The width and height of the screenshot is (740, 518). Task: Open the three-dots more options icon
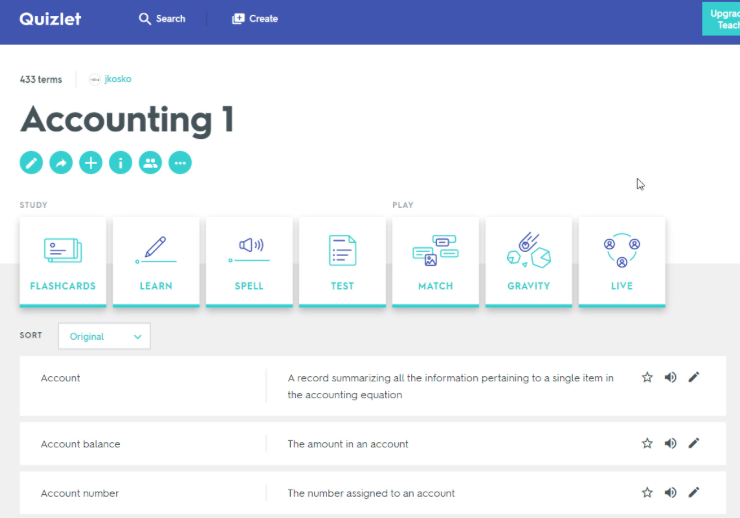coord(180,162)
